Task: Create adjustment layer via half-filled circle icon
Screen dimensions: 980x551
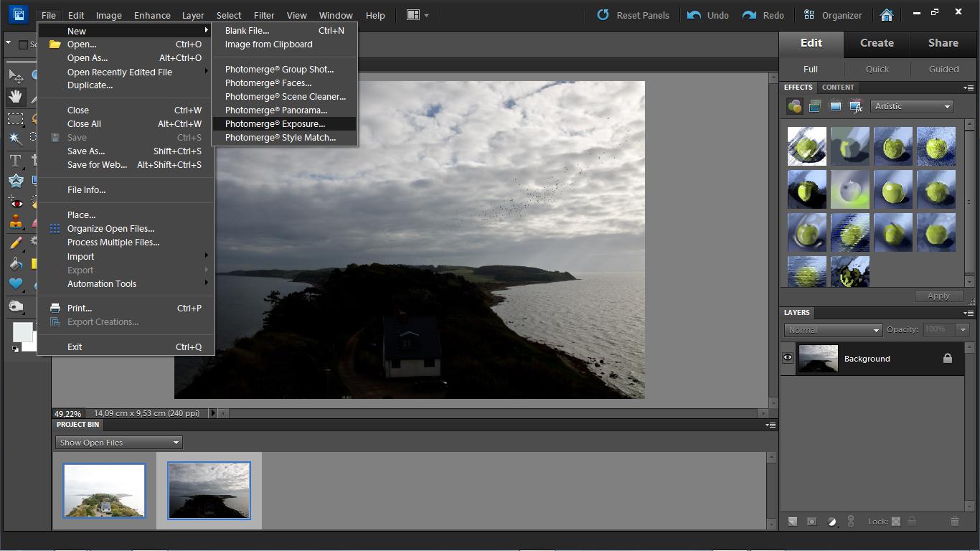Action: [x=832, y=522]
